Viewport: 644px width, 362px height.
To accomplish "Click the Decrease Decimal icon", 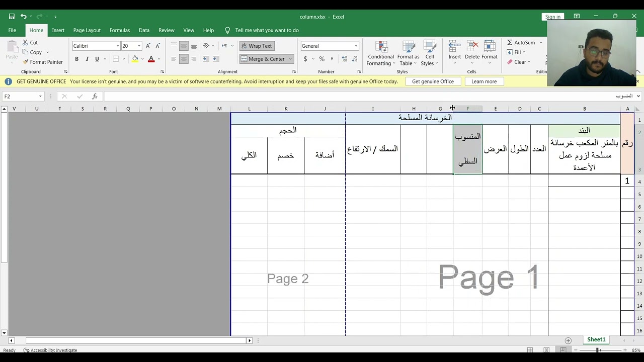I will pos(355,59).
